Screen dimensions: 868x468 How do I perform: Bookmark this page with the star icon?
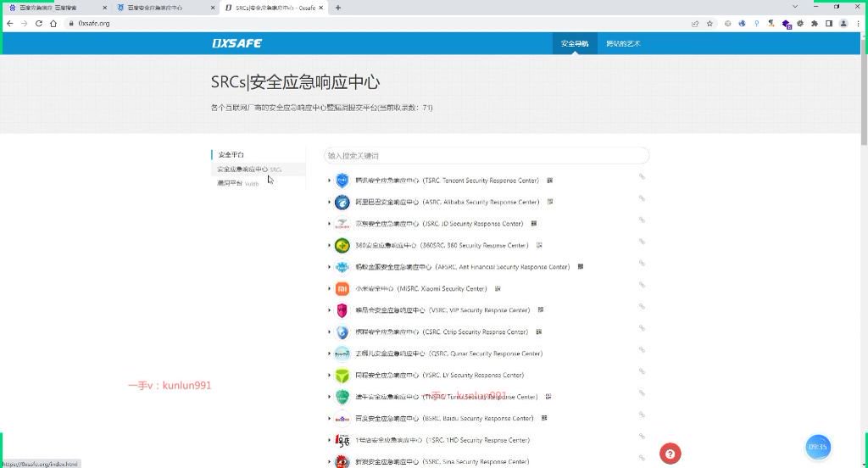tap(709, 24)
